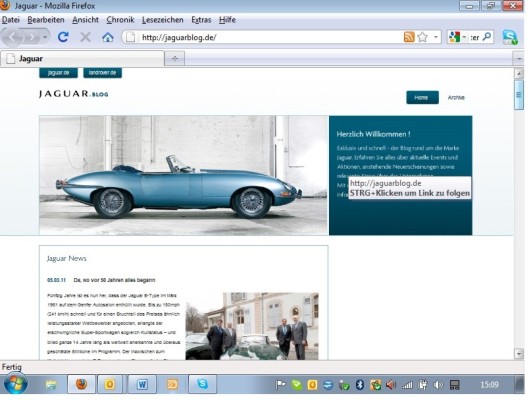Screen dimensions: 531x400
Task: Bookmark page with the star icon
Action: pyautogui.click(x=422, y=37)
